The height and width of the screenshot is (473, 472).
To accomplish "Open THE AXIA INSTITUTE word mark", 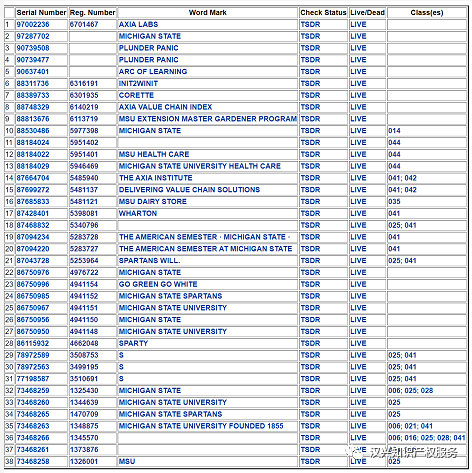I will click(156, 178).
